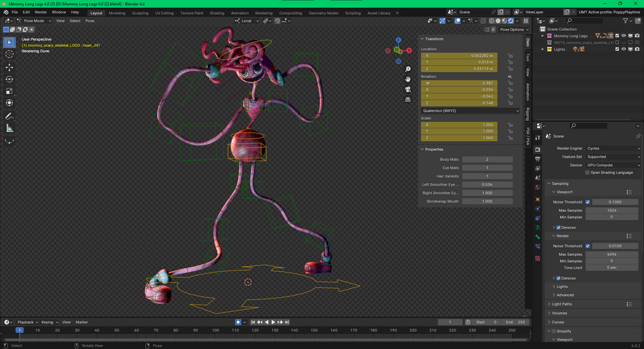Jump to the end frame
644x349 pixels.
click(287, 322)
